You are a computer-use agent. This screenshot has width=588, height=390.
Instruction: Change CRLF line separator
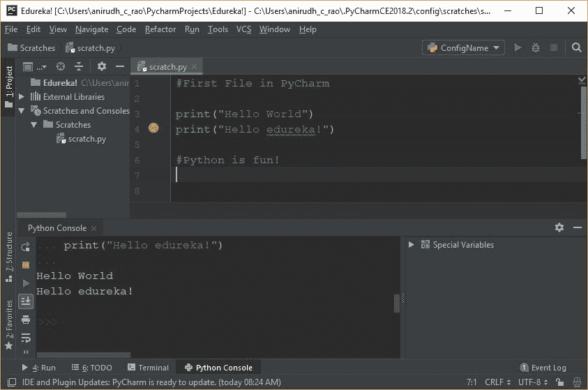pyautogui.click(x=497, y=382)
